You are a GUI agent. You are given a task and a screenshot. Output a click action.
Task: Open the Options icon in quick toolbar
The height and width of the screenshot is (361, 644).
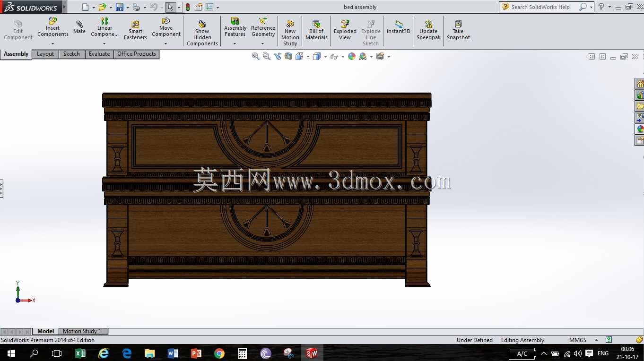[209, 7]
